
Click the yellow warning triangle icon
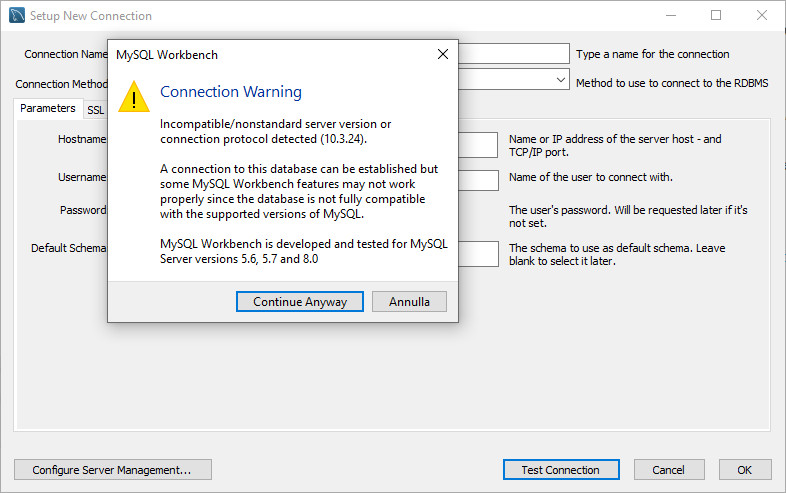click(x=134, y=97)
